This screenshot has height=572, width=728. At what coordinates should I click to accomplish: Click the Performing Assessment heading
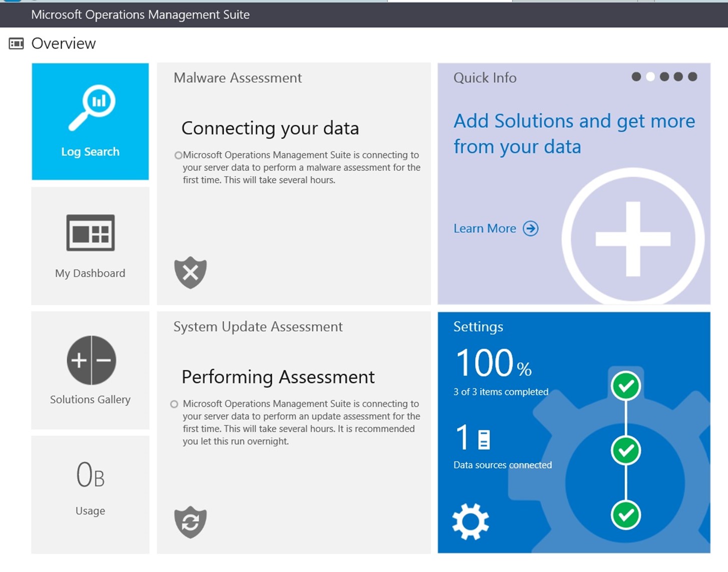(278, 377)
